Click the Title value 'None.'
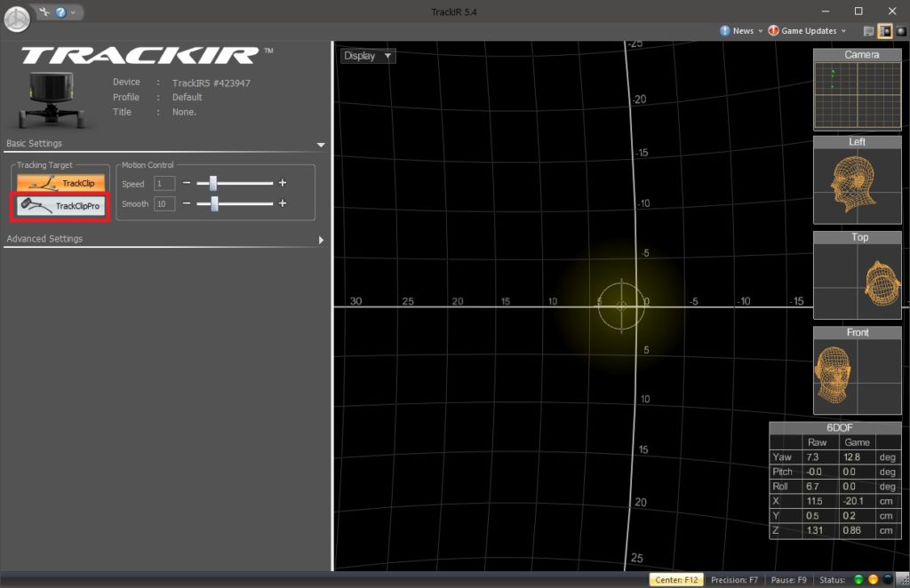910x588 pixels. [184, 112]
